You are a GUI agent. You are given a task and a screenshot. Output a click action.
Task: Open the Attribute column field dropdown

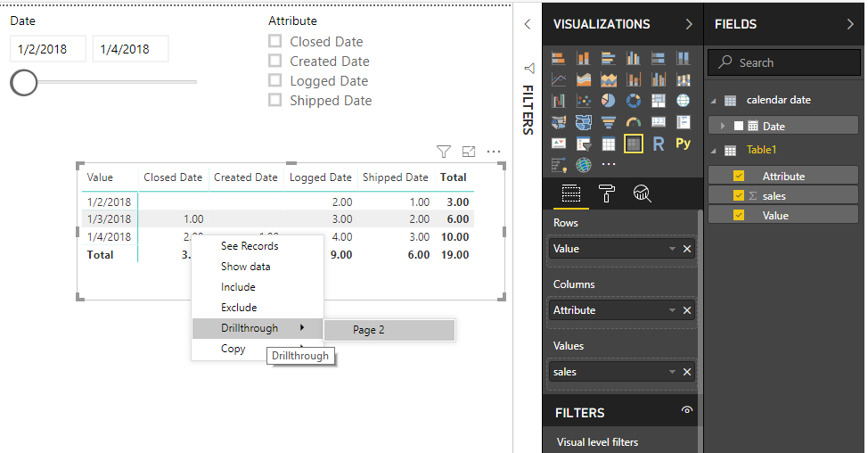(672, 310)
